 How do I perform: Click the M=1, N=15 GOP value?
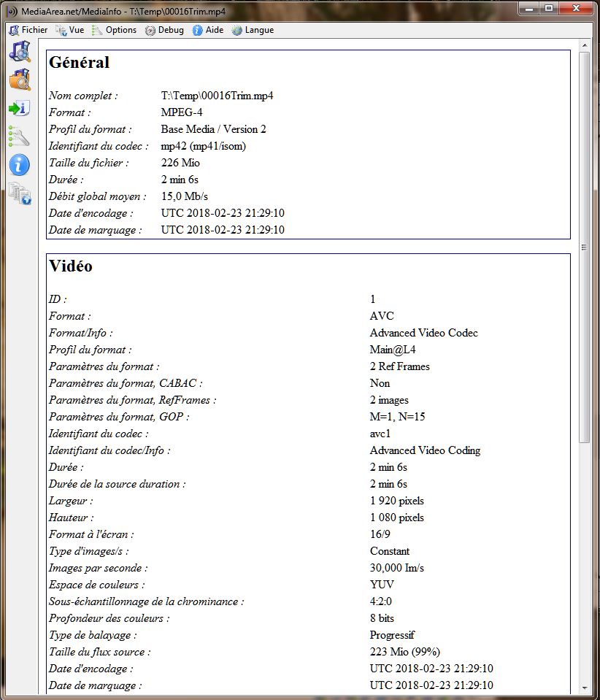[x=397, y=417]
